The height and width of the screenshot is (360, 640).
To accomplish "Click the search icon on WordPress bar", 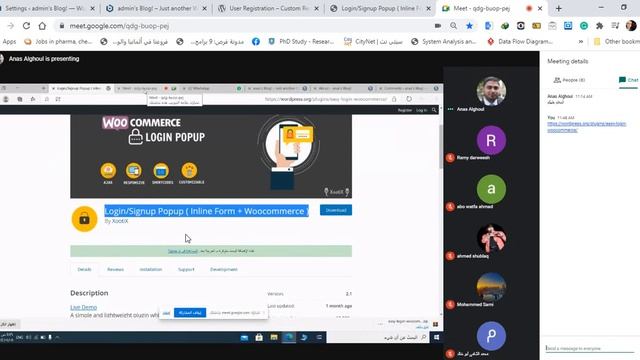I will [x=434, y=110].
